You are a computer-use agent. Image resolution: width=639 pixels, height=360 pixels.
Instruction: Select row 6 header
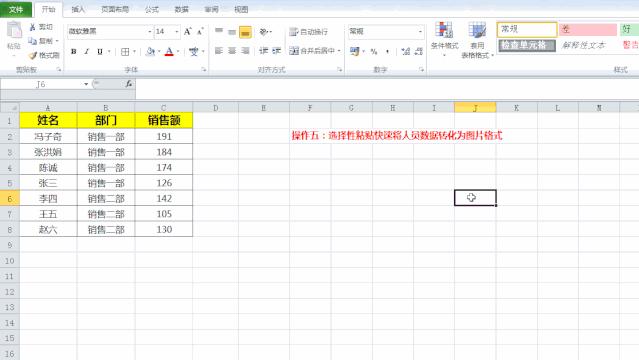10,199
